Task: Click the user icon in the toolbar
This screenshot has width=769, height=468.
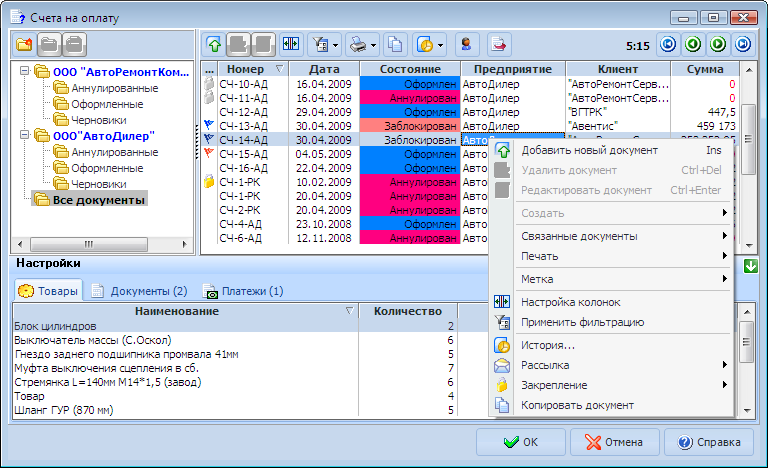Action: pos(465,45)
